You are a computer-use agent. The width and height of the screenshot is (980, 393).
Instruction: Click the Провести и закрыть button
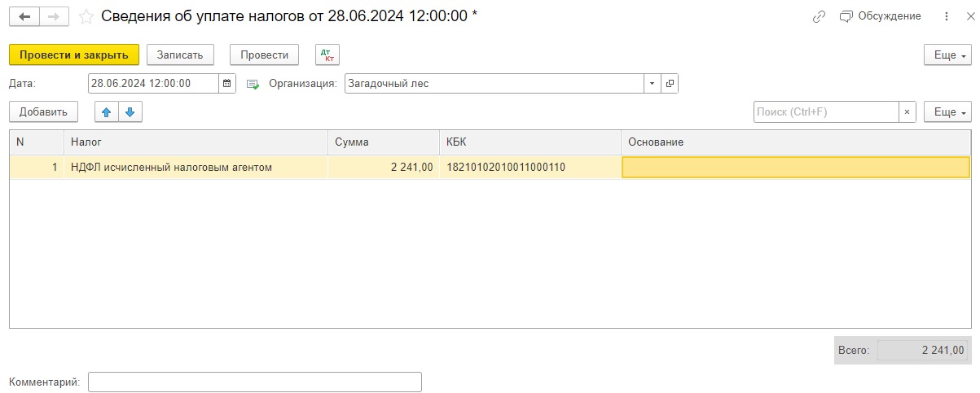click(74, 55)
